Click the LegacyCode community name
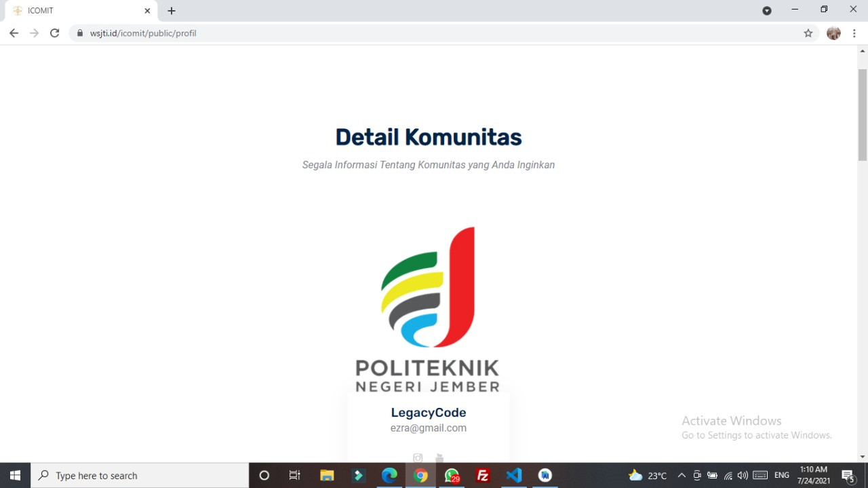 tap(429, 412)
